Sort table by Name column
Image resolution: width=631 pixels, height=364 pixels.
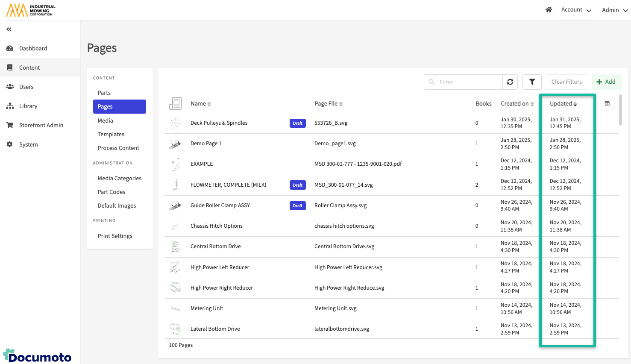200,104
